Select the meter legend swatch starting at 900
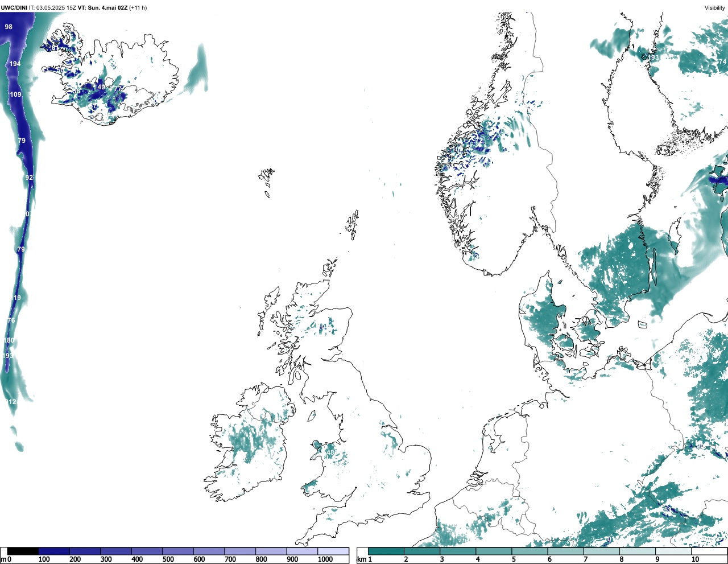 tap(302, 551)
